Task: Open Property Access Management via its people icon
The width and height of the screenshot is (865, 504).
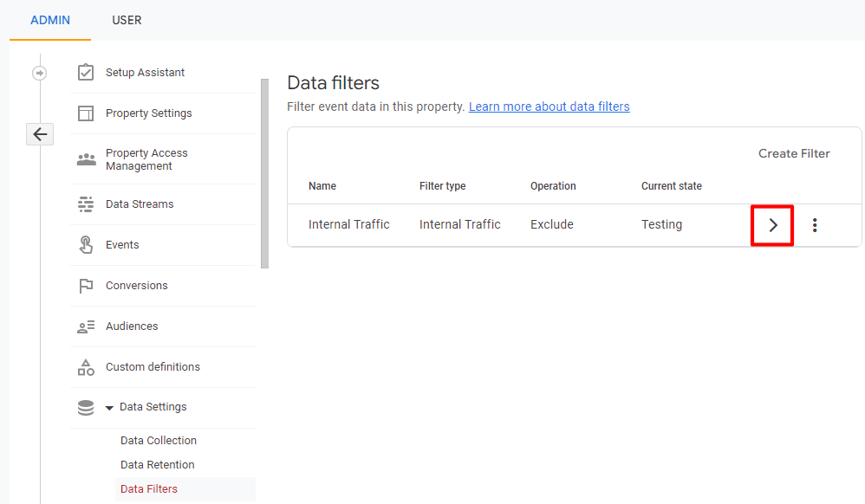Action: point(86,158)
